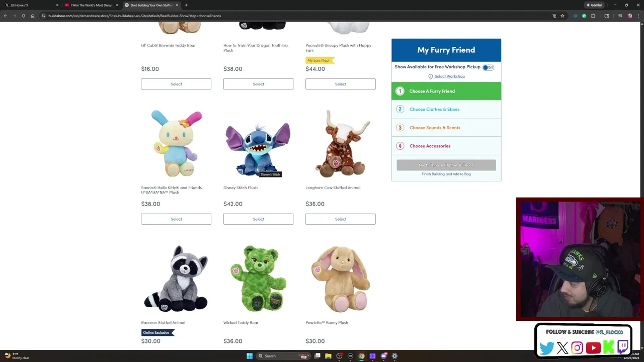Switch to the YouTube 'I Won The World's Most' tab

pos(91,5)
